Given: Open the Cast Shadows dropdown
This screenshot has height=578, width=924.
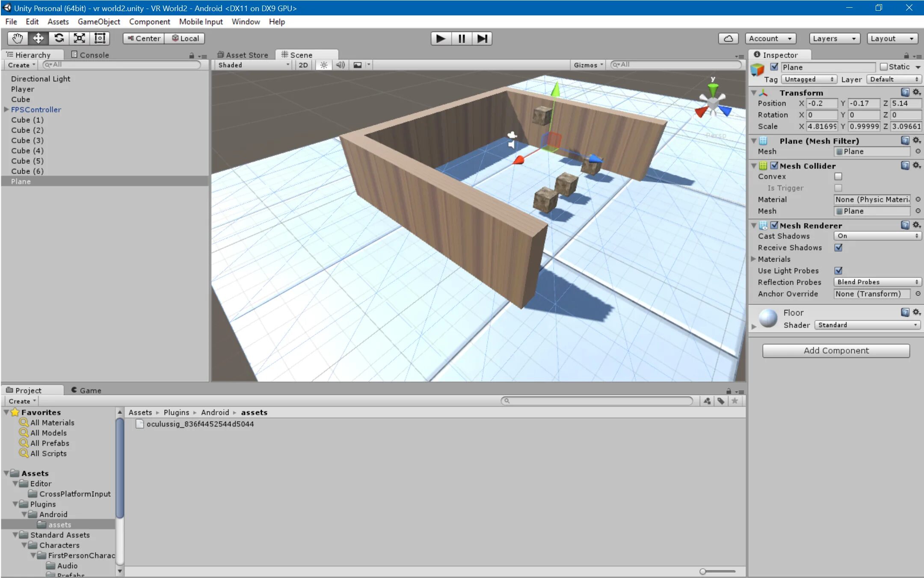Looking at the screenshot, I should (x=877, y=236).
